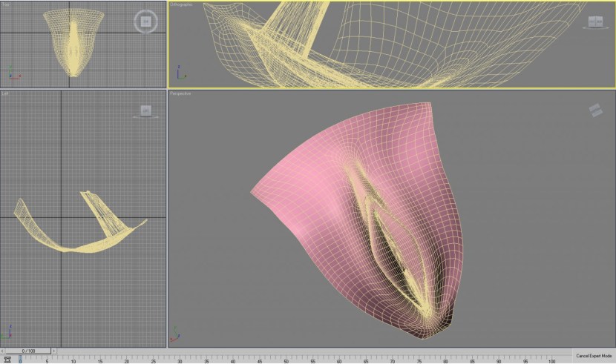Screen dimensions: 616x364
Task: Step back with time slider left arrow
Action: click(3, 351)
